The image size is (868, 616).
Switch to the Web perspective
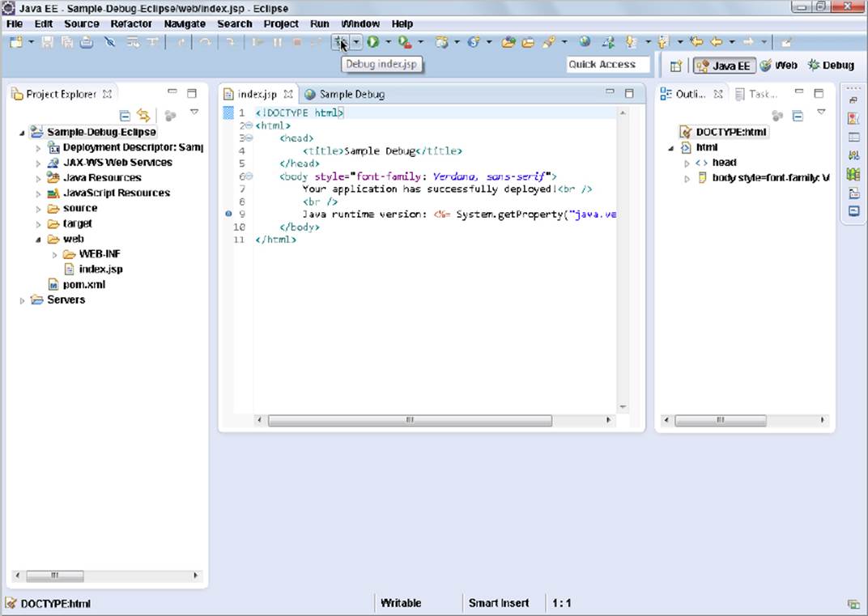coord(779,66)
